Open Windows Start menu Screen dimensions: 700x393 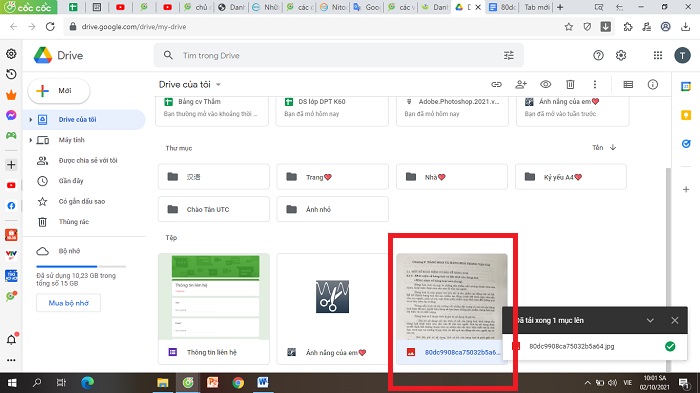12,383
